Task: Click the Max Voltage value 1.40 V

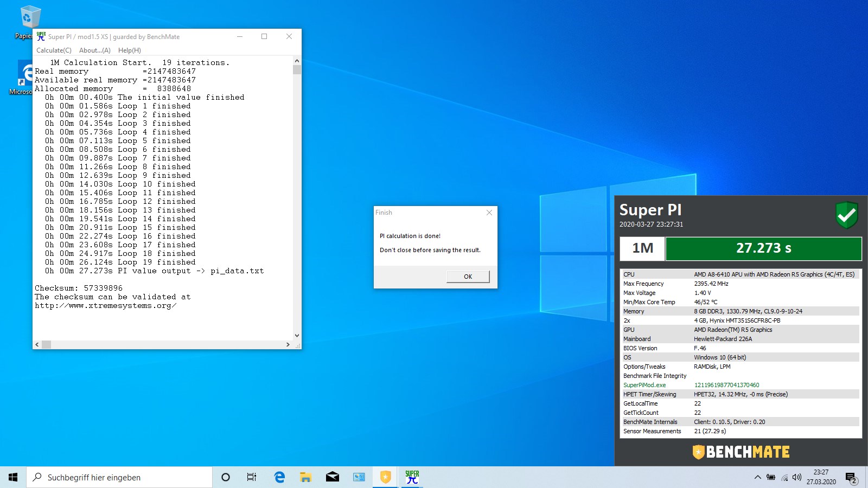Action: pos(703,293)
